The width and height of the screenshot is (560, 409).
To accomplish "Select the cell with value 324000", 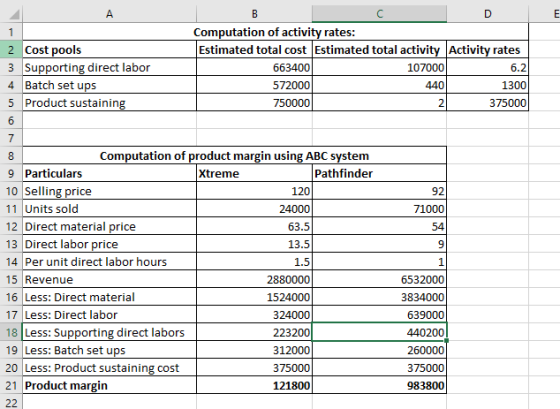I will pos(254,315).
